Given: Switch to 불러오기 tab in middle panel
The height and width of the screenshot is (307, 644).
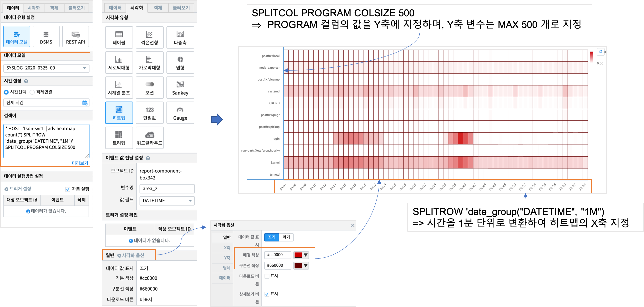Looking at the screenshot, I should pyautogui.click(x=181, y=8).
